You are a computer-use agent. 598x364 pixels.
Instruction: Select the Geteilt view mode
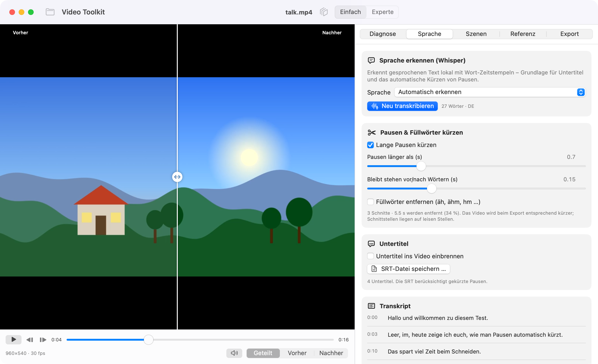263,353
